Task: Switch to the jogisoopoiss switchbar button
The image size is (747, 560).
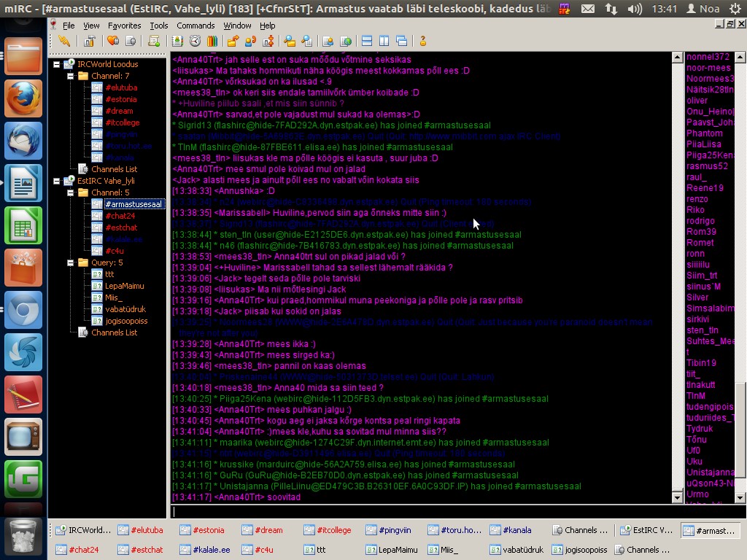Action: coord(580,550)
